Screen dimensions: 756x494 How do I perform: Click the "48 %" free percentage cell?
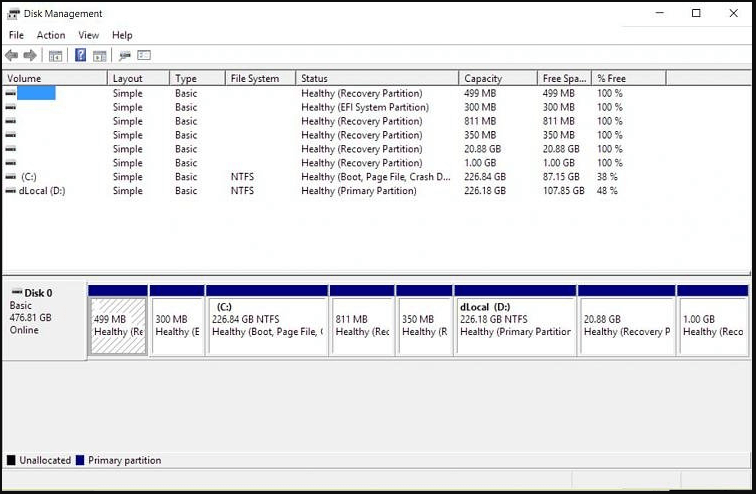point(607,191)
